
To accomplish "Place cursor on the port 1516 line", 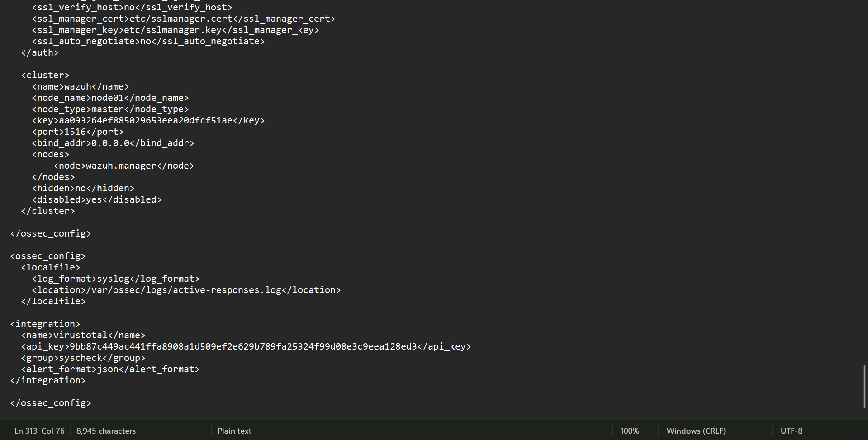I will point(77,132).
